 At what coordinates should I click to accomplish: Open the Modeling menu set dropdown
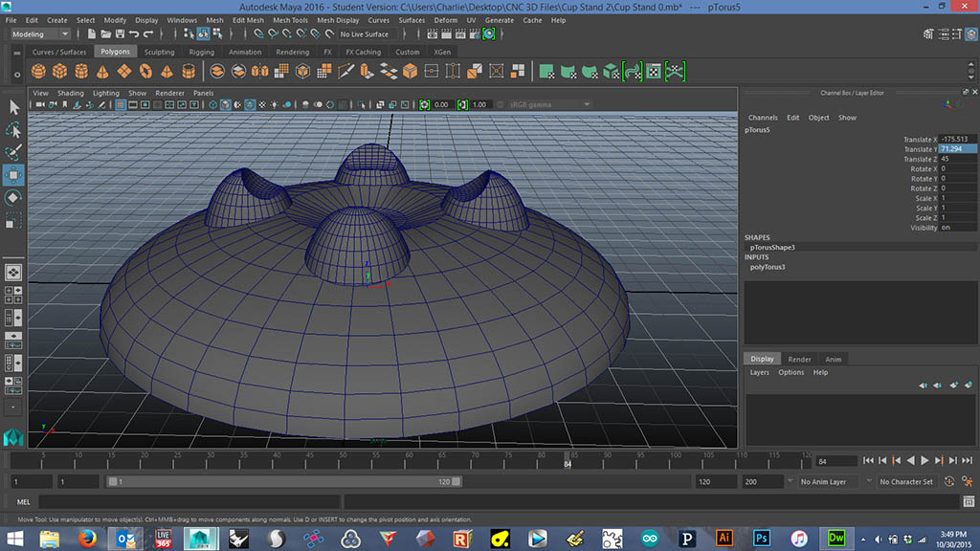(38, 34)
